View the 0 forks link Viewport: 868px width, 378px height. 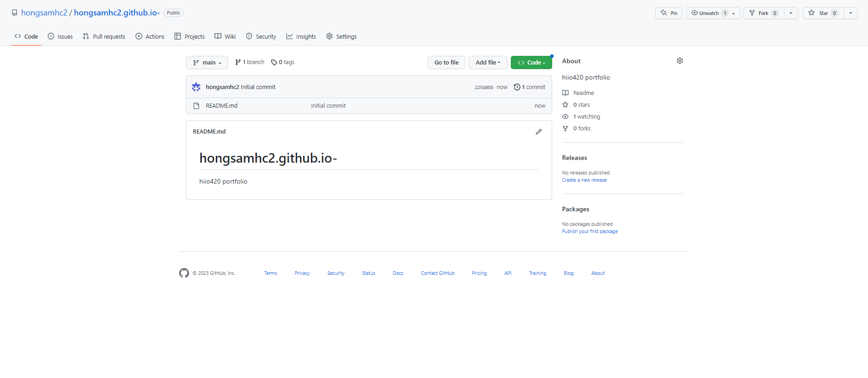click(x=577, y=128)
